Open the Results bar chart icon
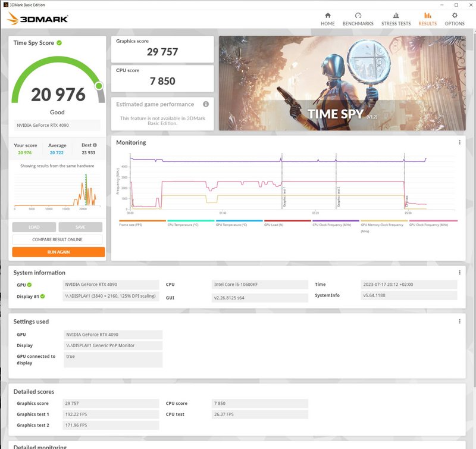Screen dimensions: 476x449 (x=427, y=15)
